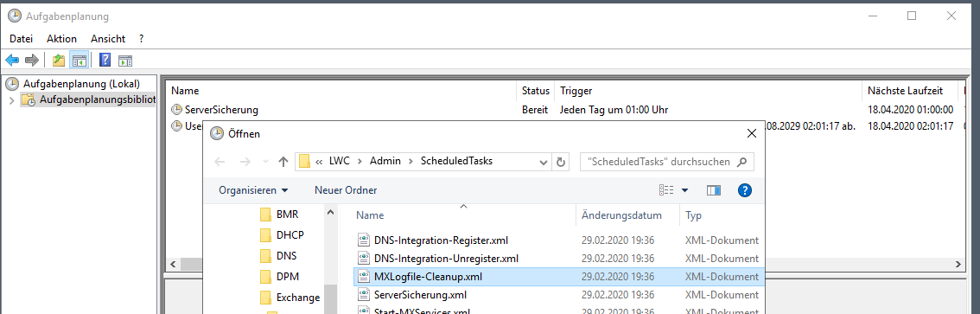This screenshot has width=980, height=314.
Task: Select the file ServerSicherung.xml
Action: point(420,294)
